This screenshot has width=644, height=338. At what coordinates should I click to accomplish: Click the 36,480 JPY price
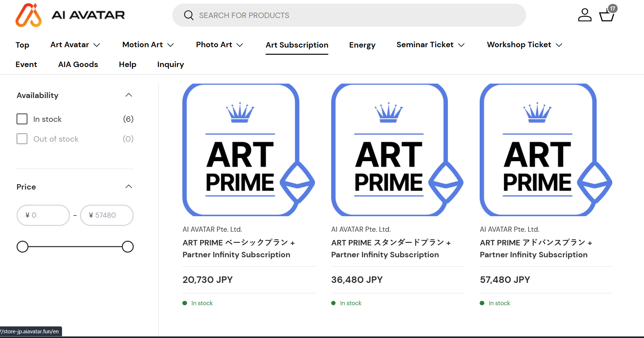pos(357,280)
